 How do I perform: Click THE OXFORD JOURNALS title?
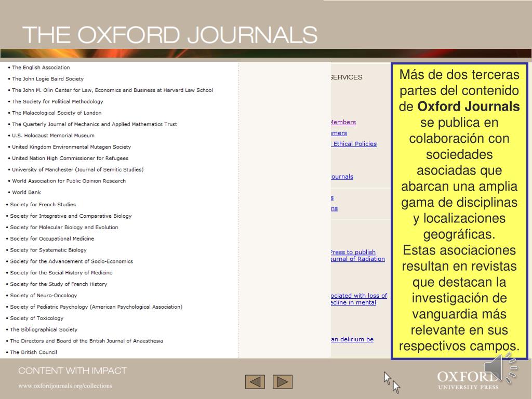(170, 35)
